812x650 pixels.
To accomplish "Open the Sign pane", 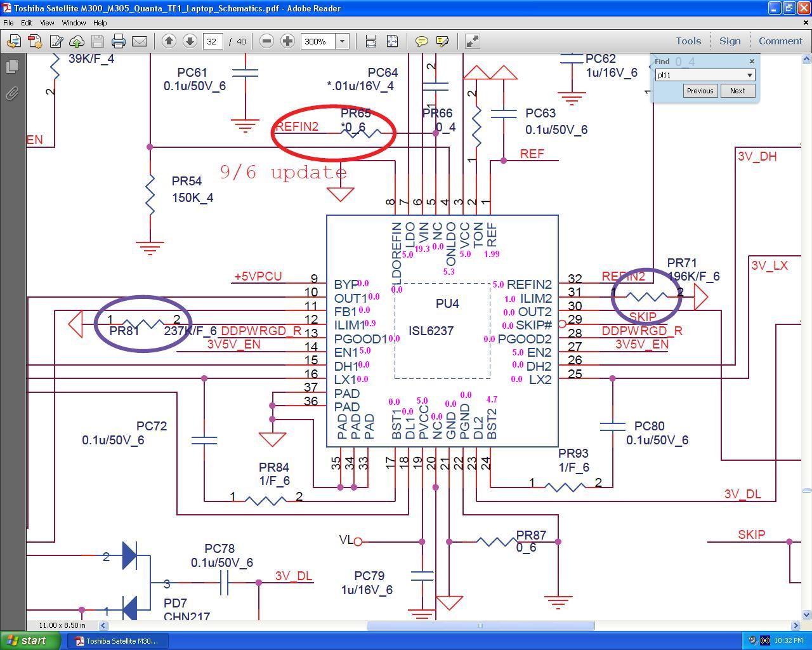I will click(x=730, y=41).
